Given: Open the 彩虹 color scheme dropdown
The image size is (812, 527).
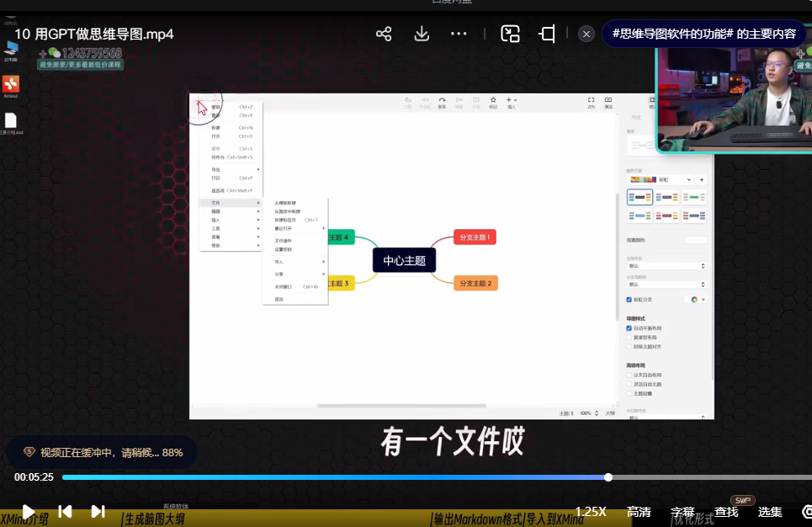Looking at the screenshot, I should (661, 180).
